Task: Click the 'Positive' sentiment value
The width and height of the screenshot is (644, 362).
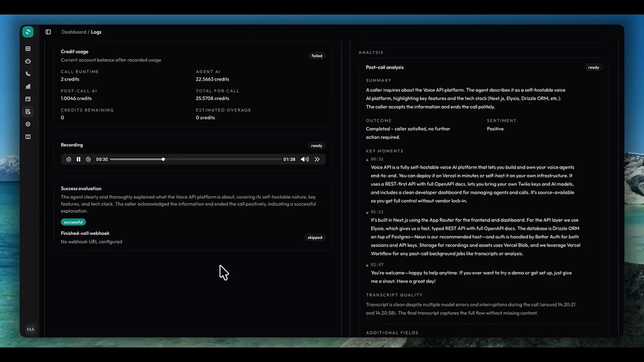Action: (495, 129)
